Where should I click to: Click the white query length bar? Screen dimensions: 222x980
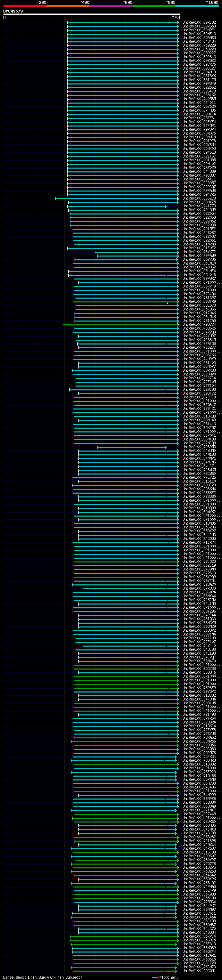pyautogui.click(x=92, y=14)
